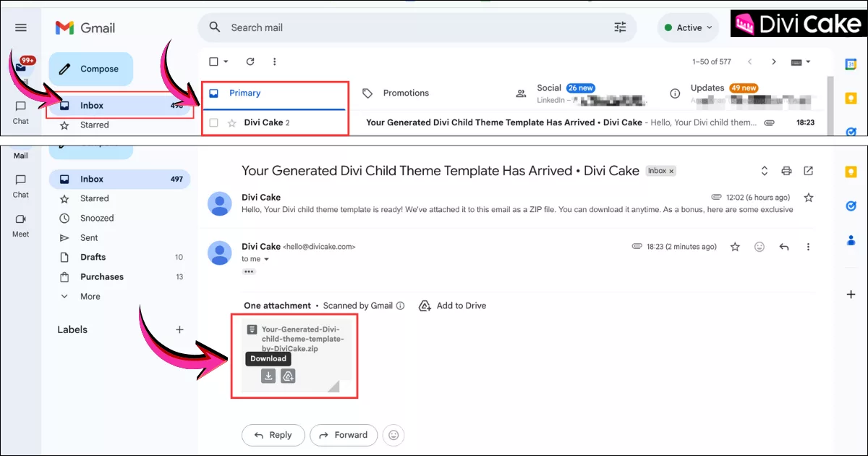Show trimmed content ellipsis button
Screen dimensions: 868x456
point(249,271)
